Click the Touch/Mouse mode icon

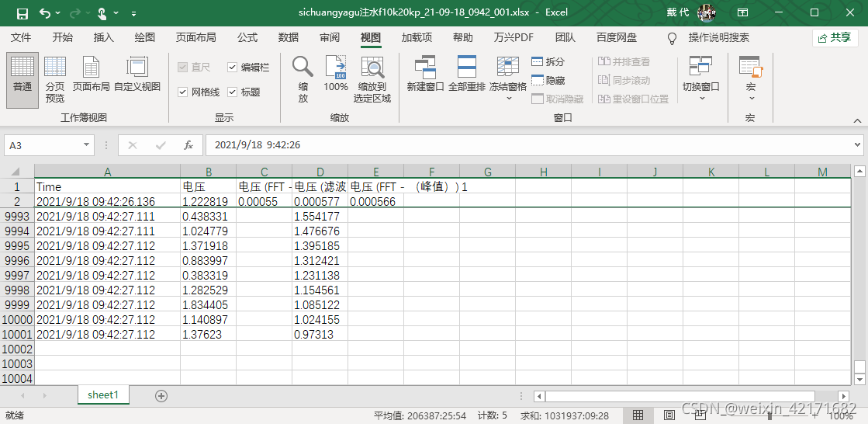click(102, 12)
